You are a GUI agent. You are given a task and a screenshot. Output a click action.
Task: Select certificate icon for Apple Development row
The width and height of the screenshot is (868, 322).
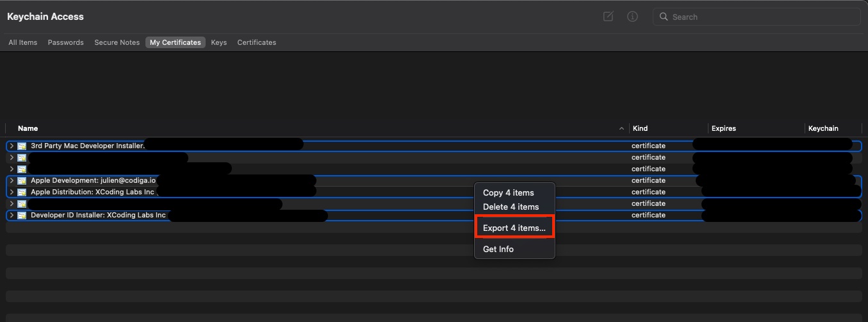pos(22,181)
